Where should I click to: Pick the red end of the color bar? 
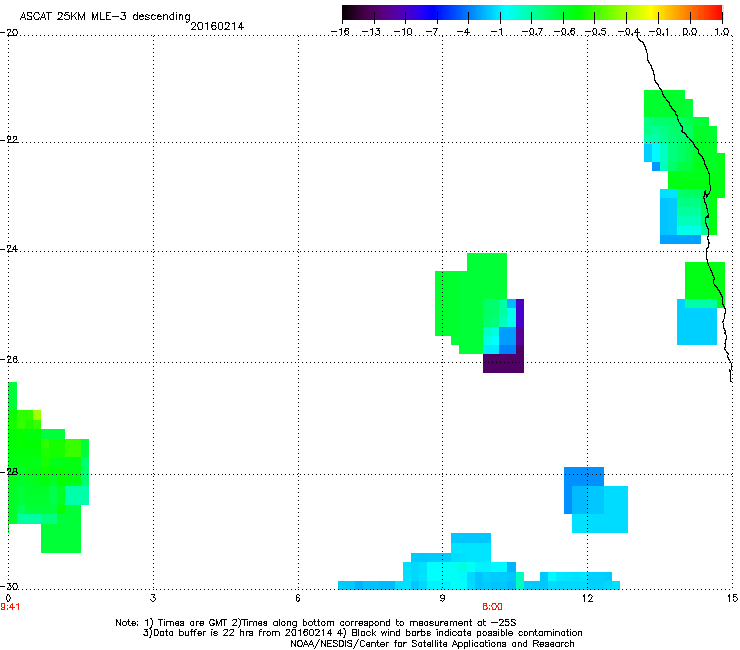pos(714,12)
